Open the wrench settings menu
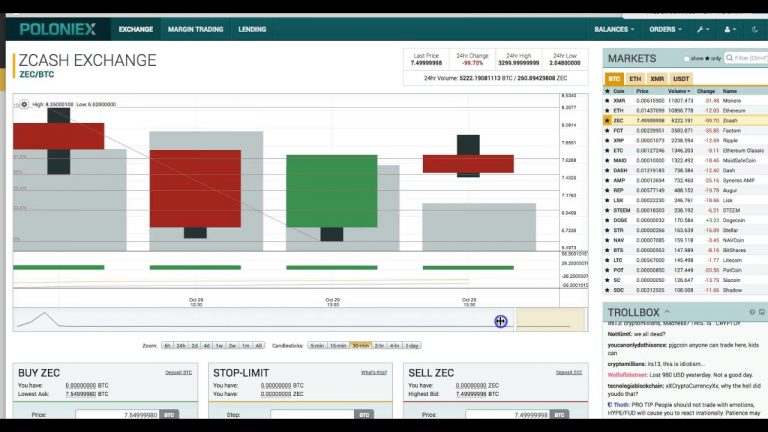 click(x=703, y=29)
